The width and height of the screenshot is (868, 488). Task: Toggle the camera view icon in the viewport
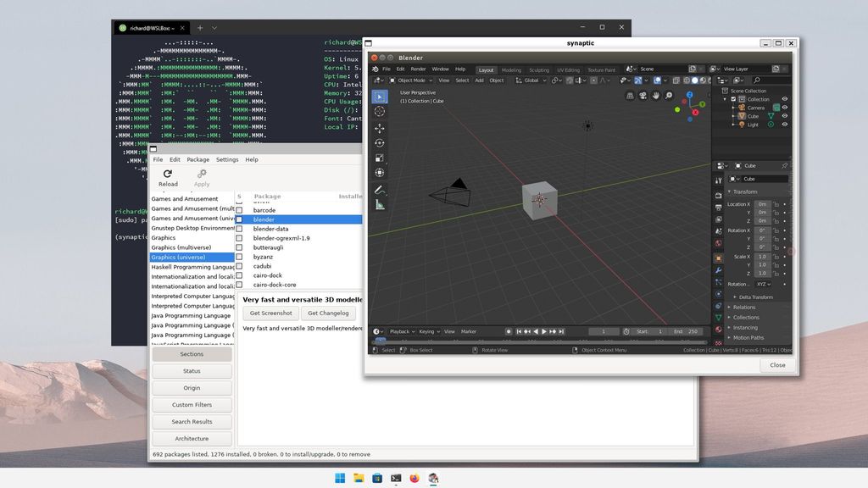click(x=643, y=95)
